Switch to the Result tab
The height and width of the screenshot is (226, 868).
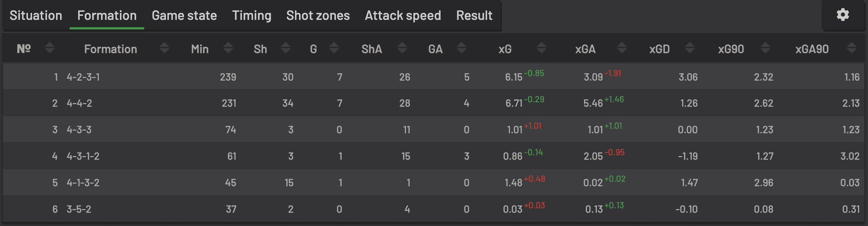click(x=474, y=15)
